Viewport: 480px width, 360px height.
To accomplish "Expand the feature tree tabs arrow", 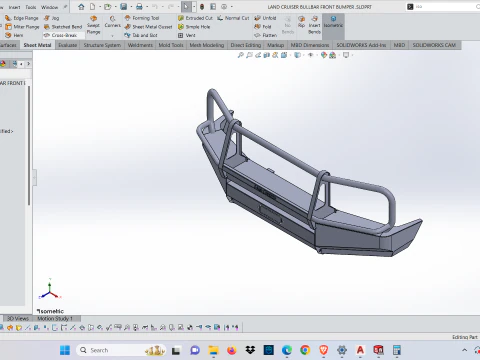I will (x=28, y=63).
